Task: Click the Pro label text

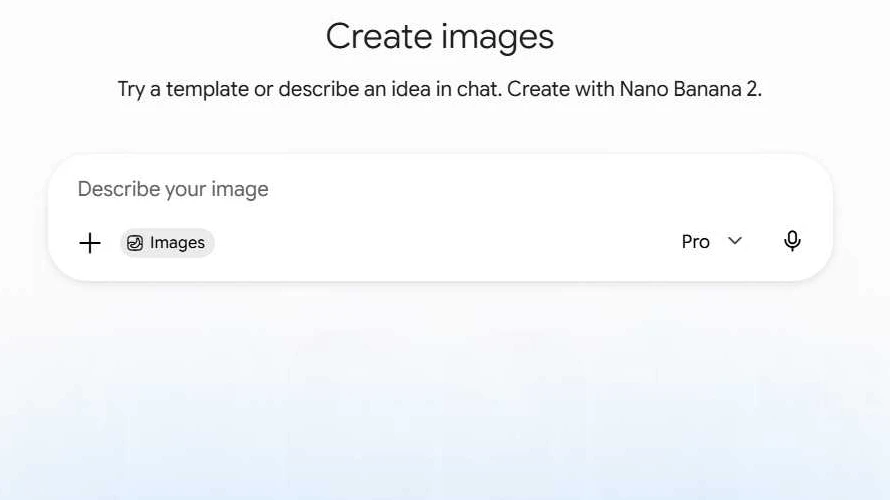Action: click(695, 242)
